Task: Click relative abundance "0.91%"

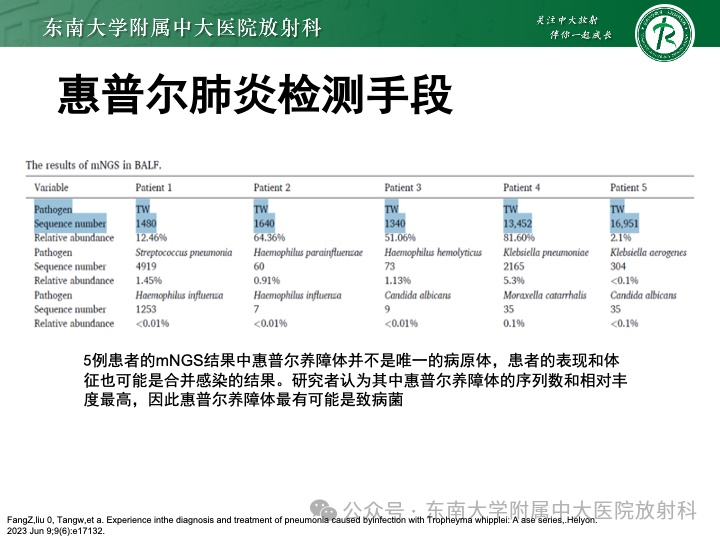Action: [267, 281]
